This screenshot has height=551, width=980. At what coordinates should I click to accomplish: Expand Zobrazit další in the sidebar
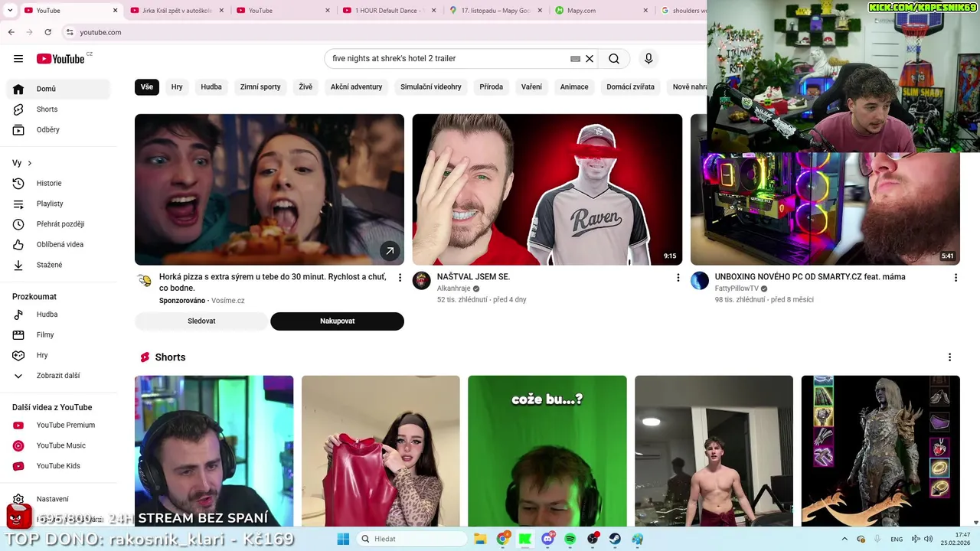click(x=58, y=376)
